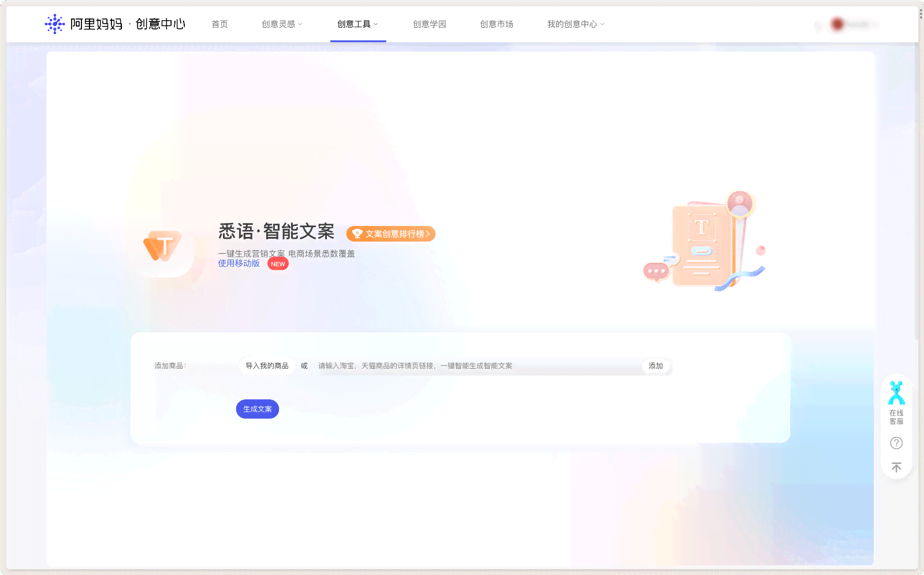
Task: Open the 文案创意排行榜 ranking badge
Action: click(391, 234)
